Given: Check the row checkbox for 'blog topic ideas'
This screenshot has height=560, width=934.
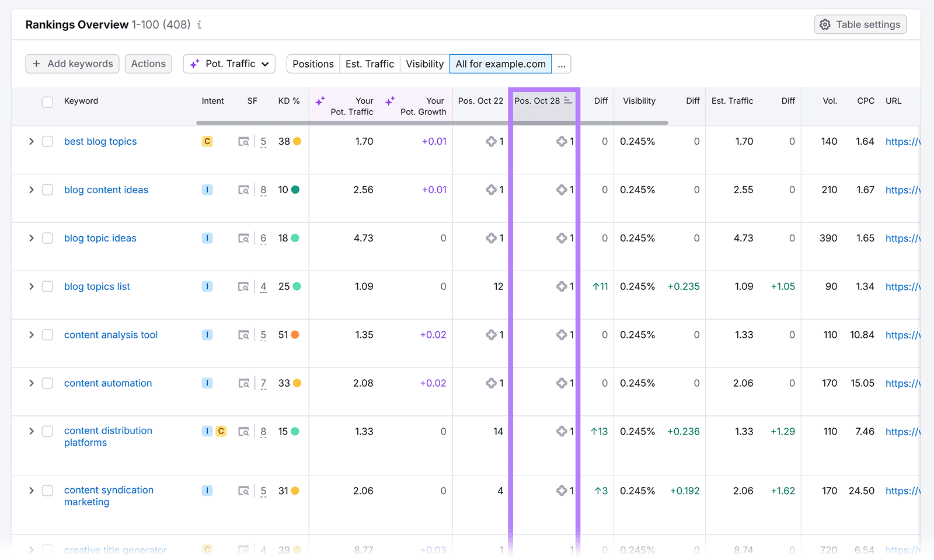Looking at the screenshot, I should [47, 238].
